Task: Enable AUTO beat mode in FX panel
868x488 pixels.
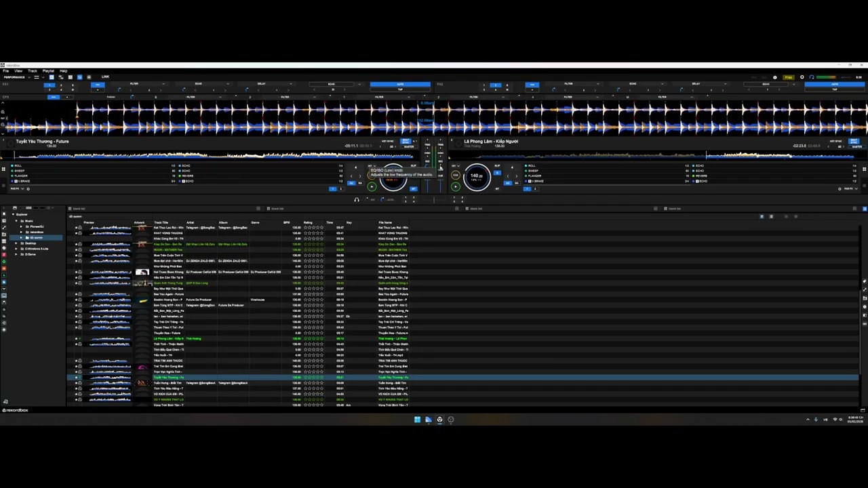Action: pos(400,85)
